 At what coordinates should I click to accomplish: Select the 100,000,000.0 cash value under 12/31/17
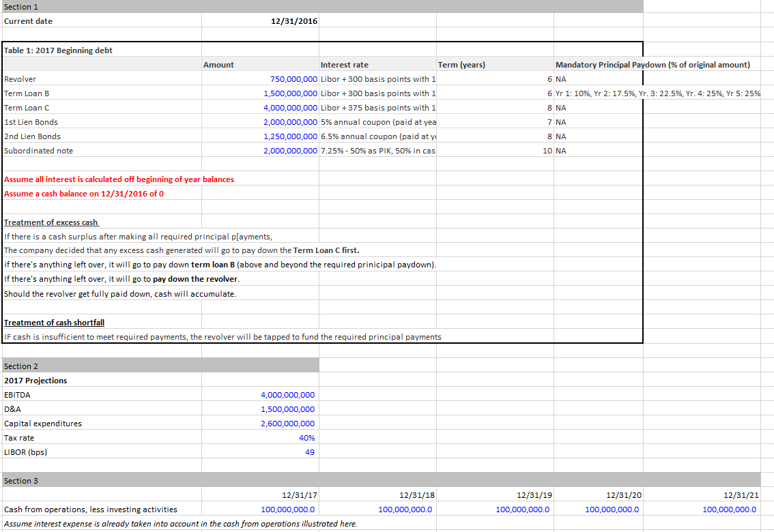pos(288,509)
